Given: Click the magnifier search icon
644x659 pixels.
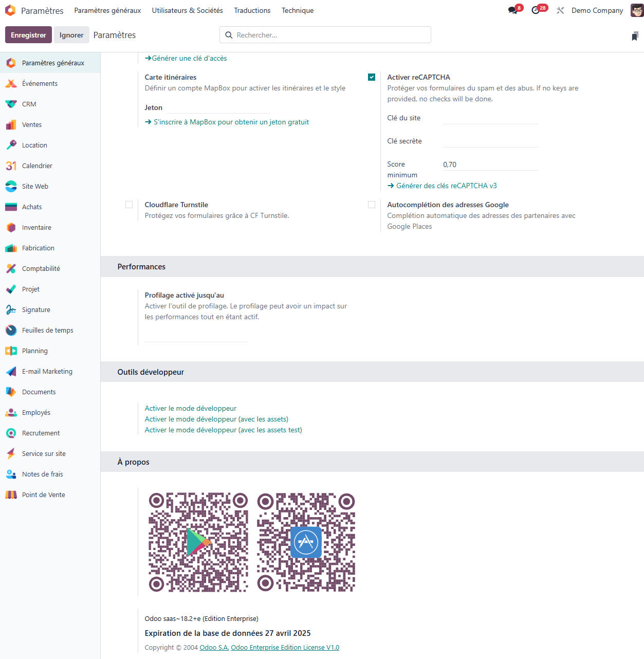Looking at the screenshot, I should (x=229, y=35).
